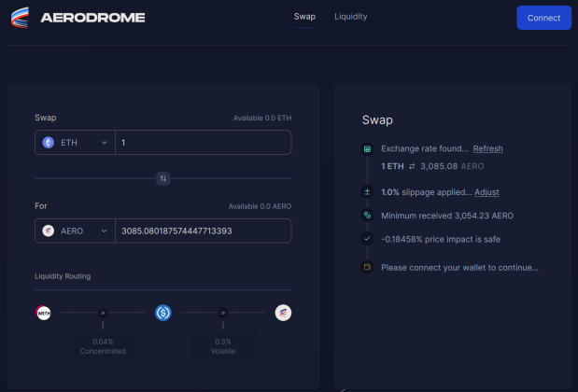578x392 pixels.
Task: Click the swap direction arrows icon
Action: pos(162,178)
